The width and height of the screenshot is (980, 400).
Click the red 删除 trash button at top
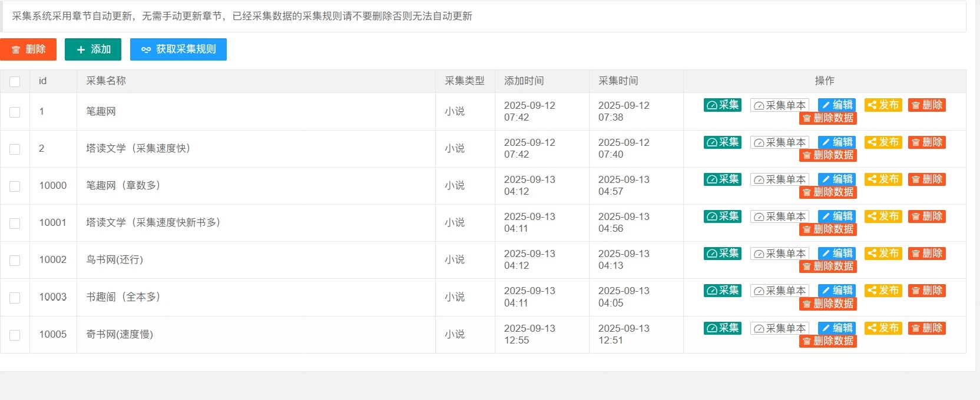(x=28, y=49)
